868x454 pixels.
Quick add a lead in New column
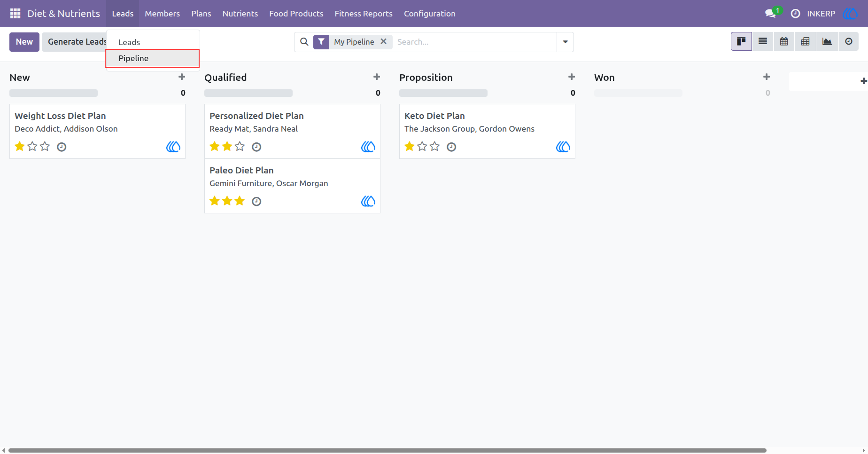[182, 77]
